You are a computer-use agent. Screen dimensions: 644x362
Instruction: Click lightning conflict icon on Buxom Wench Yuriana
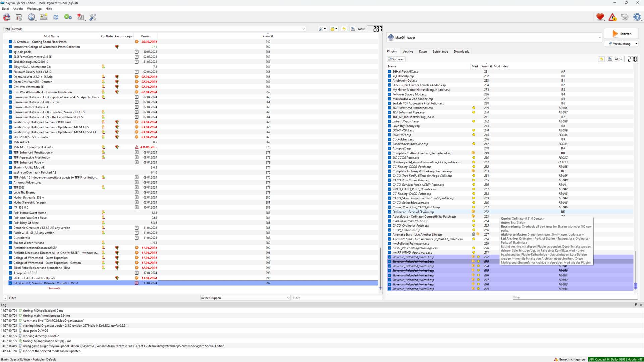pos(103,243)
